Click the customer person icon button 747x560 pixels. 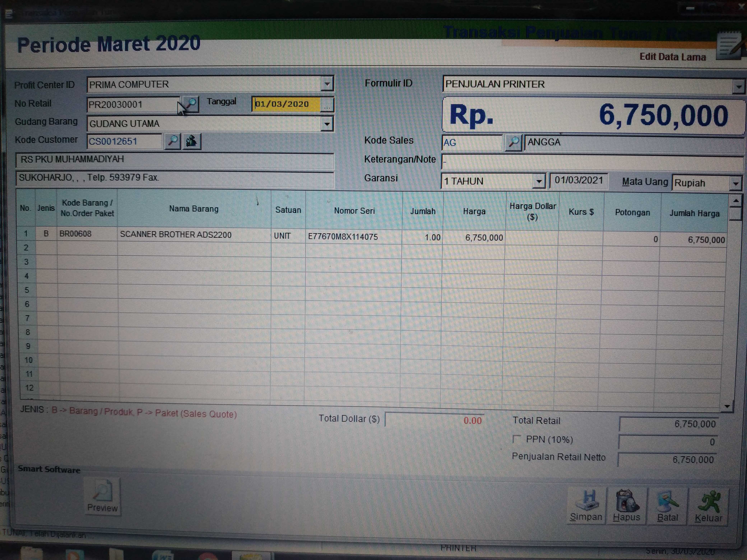[x=191, y=141]
